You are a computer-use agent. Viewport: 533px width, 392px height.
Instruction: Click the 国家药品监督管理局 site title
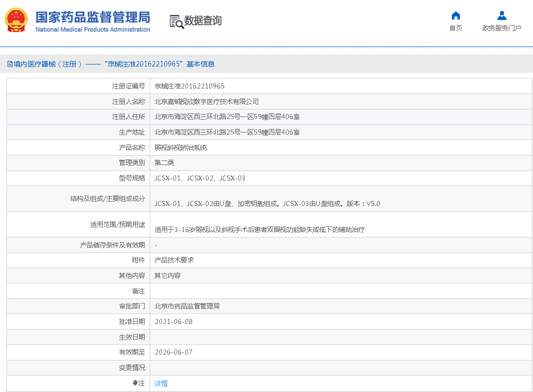(93, 17)
